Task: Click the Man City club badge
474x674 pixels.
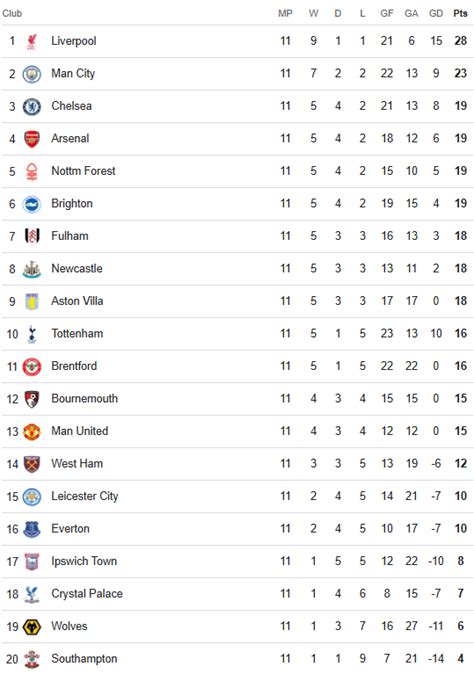Action: tap(32, 74)
